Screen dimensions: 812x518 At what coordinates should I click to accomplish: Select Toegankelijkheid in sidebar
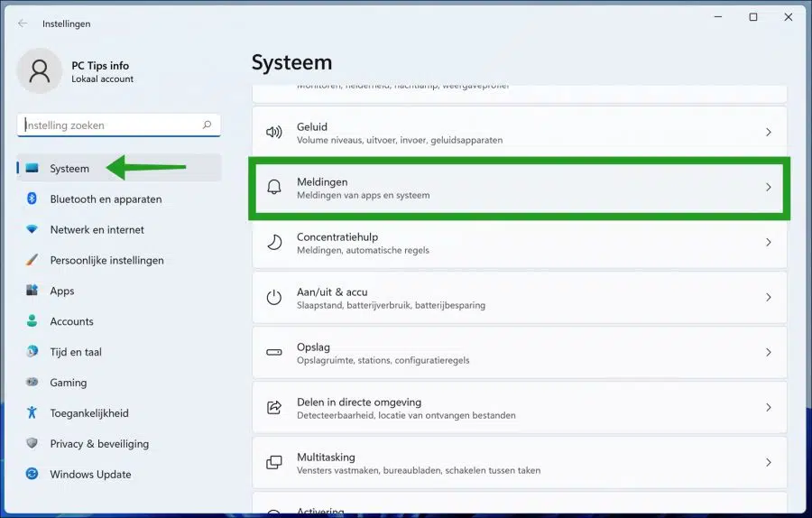pos(119,412)
